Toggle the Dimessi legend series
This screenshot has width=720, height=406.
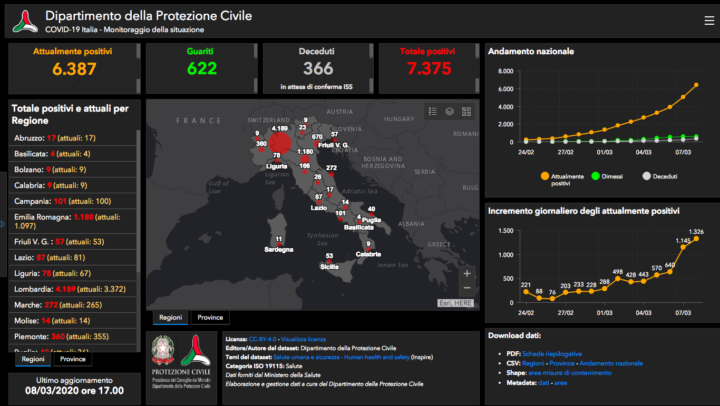point(607,176)
